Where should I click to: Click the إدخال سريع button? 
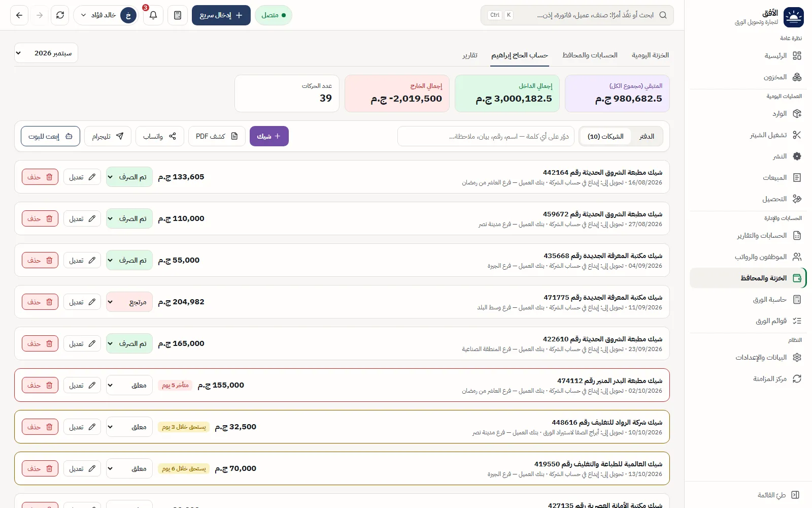(x=221, y=15)
